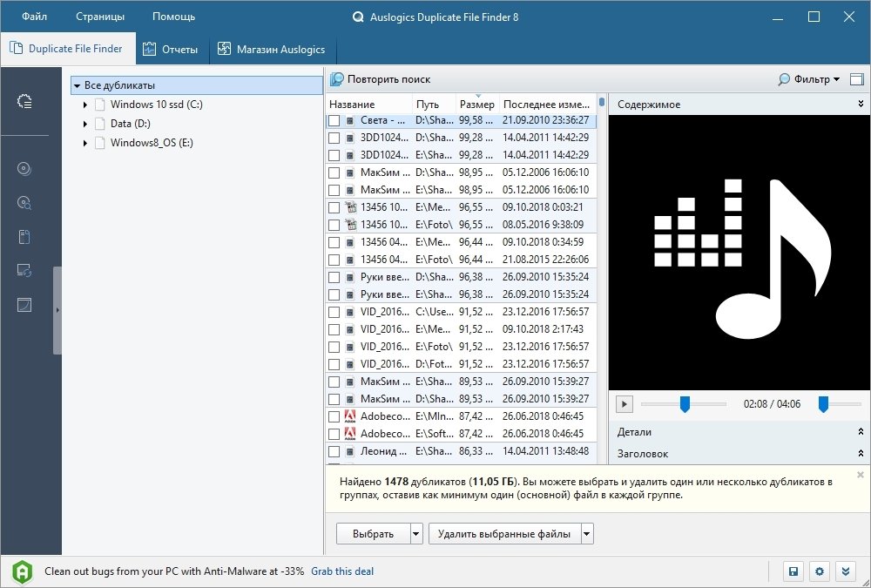This screenshot has height=588, width=871.
Task: Click the gear-list icon atop the left sidebar
Action: pyautogui.click(x=25, y=102)
